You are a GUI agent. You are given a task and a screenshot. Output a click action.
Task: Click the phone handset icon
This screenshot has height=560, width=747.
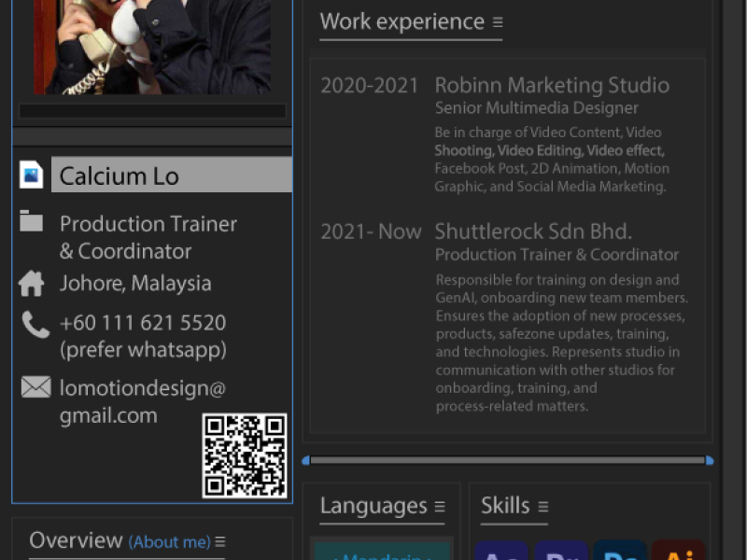35,324
